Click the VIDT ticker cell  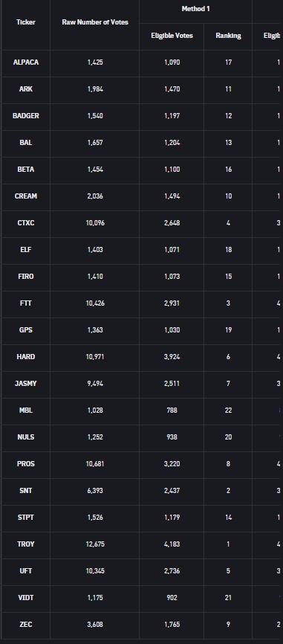pos(25,598)
